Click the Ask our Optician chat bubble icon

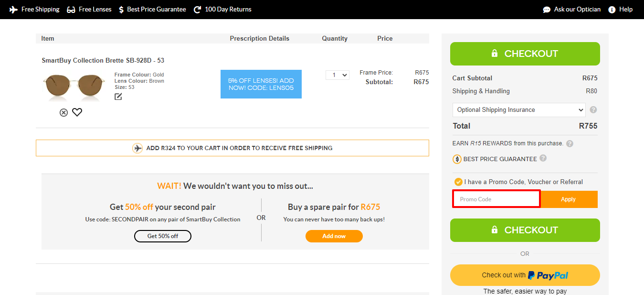547,10
